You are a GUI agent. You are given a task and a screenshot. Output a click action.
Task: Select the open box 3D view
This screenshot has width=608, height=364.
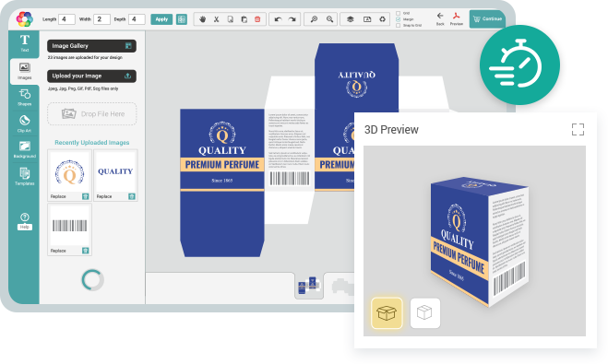point(387,313)
